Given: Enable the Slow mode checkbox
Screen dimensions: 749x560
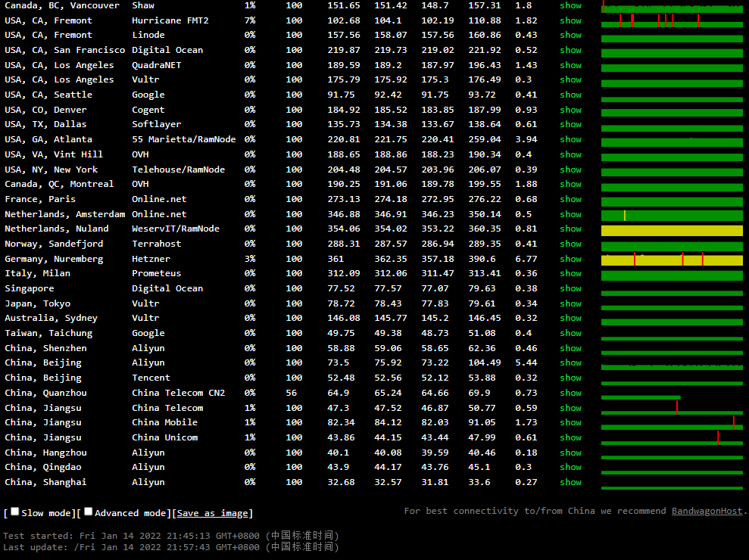Looking at the screenshot, I should coord(15,512).
